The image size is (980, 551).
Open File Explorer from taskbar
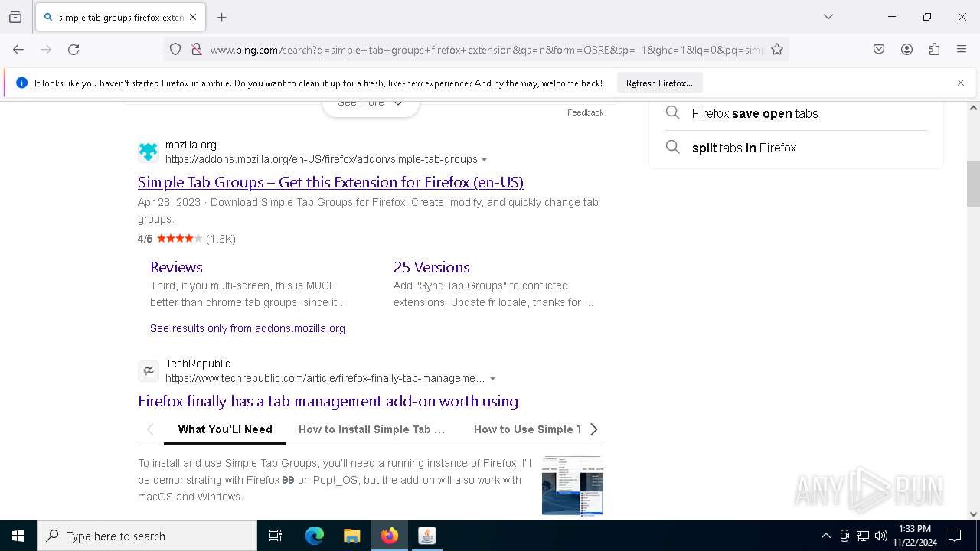click(x=351, y=536)
